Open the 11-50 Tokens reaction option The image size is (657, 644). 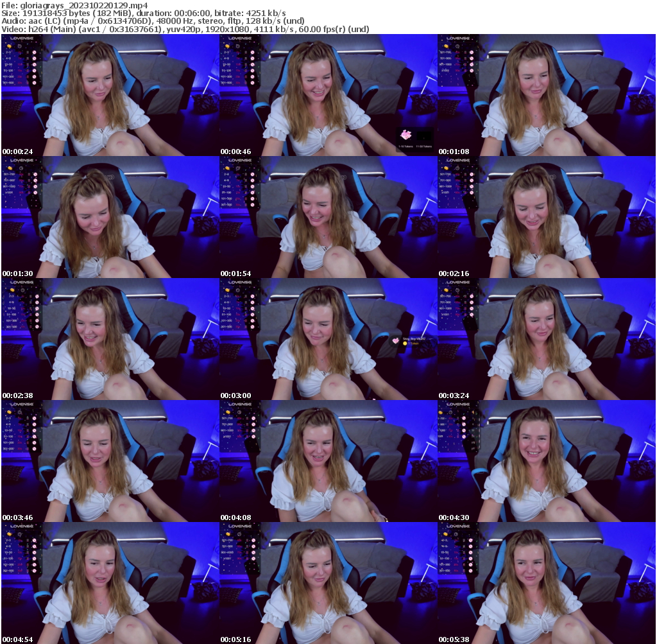[x=423, y=146]
